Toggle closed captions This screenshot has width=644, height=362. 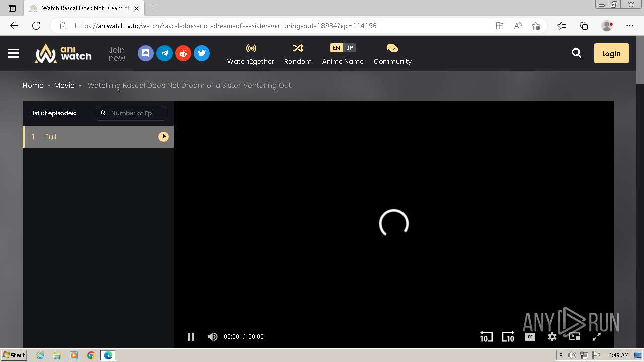click(530, 337)
